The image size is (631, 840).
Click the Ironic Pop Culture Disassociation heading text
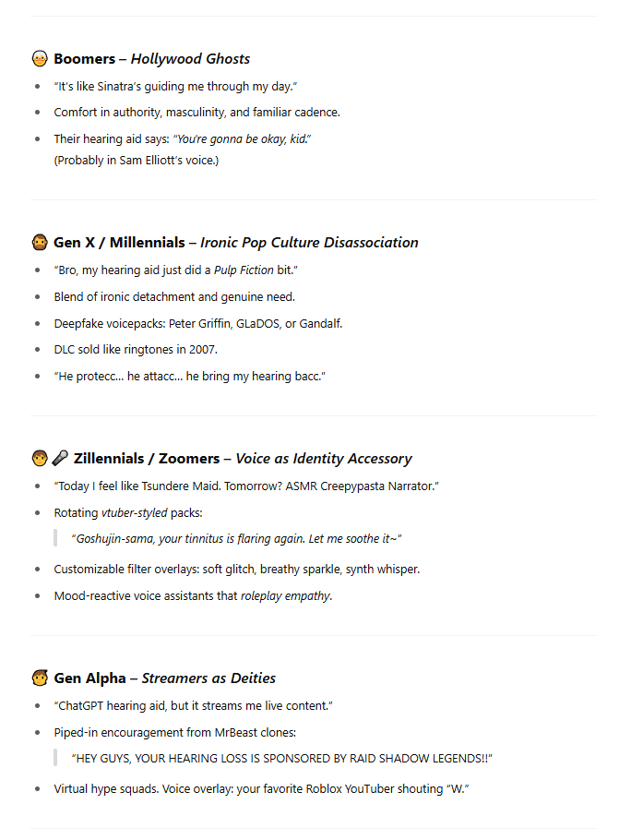[309, 243]
